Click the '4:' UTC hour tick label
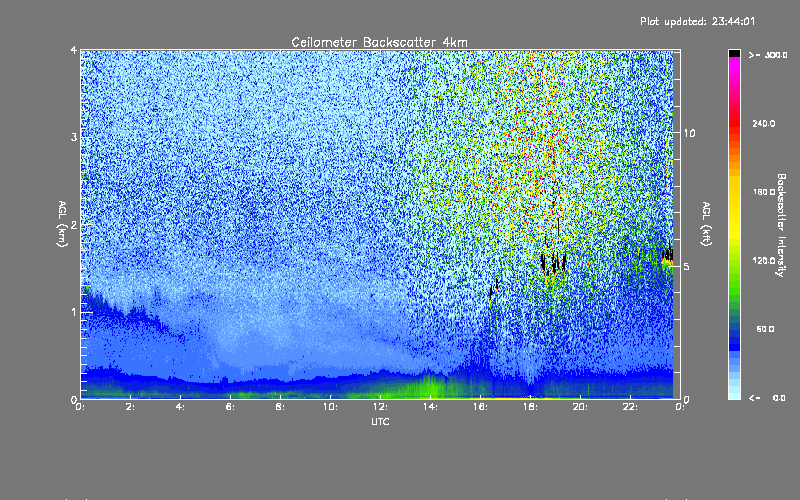This screenshot has height=500, width=800. pos(180,407)
